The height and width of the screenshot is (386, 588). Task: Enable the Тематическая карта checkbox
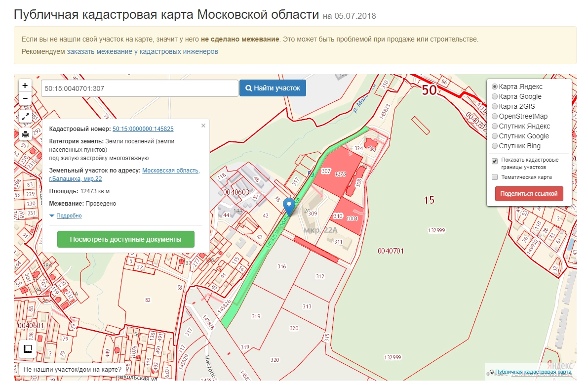495,177
